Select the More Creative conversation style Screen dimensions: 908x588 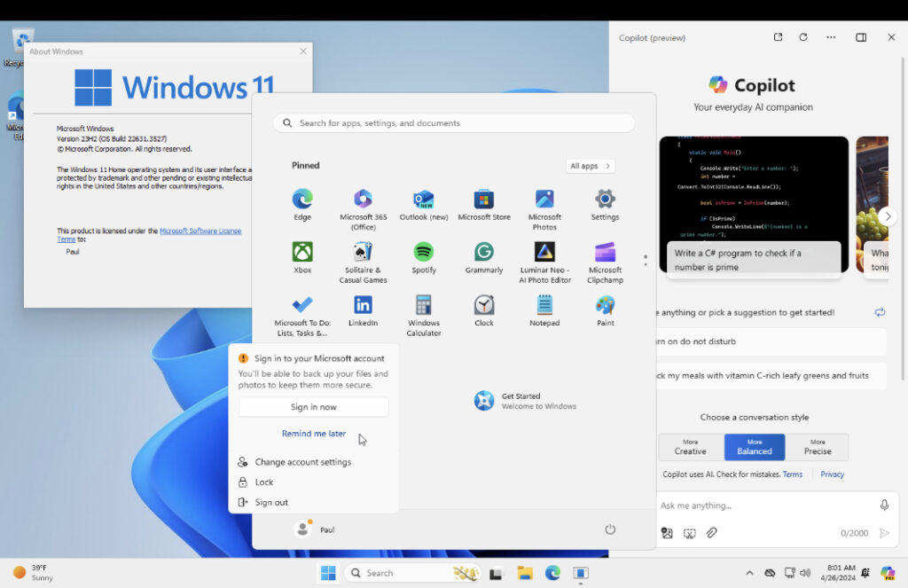click(690, 447)
